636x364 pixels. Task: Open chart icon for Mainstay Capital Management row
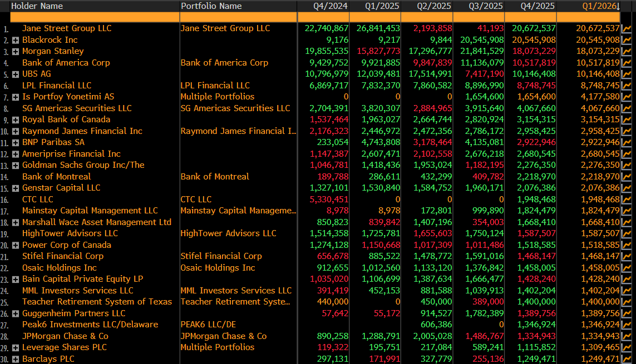(627, 211)
